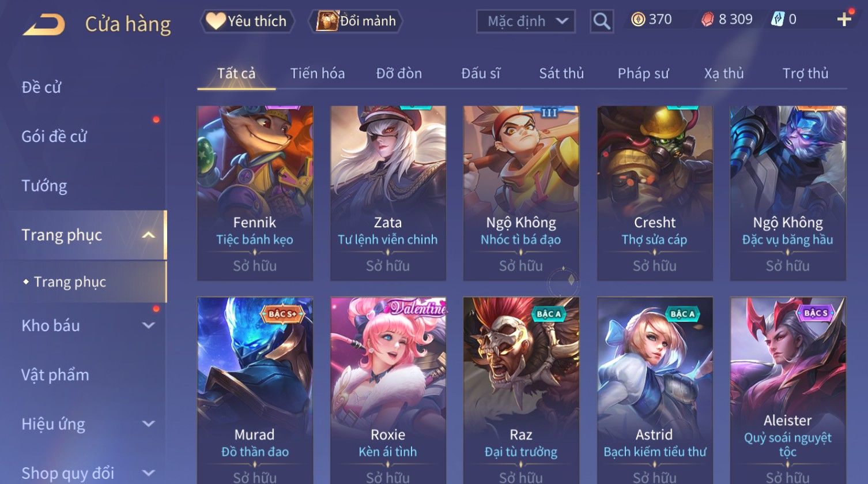This screenshot has height=484, width=868.
Task: Tap the blue voucher currency icon
Action: click(x=778, y=20)
